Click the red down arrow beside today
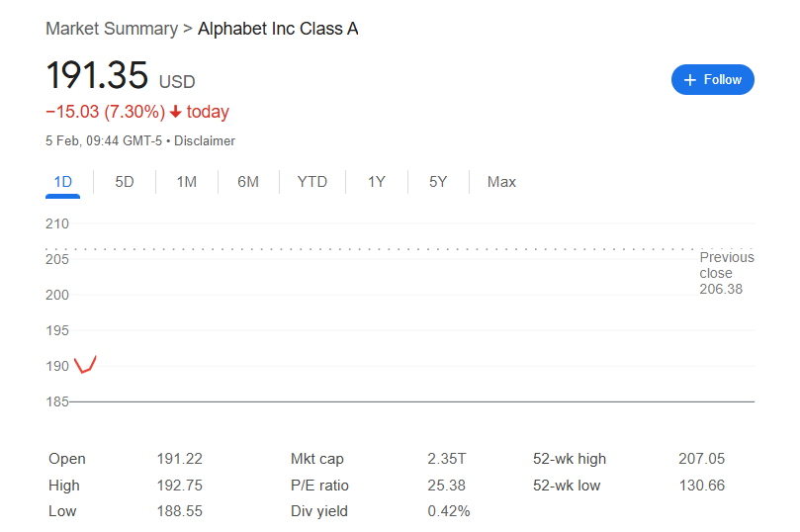Screen dimensions: 800x532 tap(176, 112)
